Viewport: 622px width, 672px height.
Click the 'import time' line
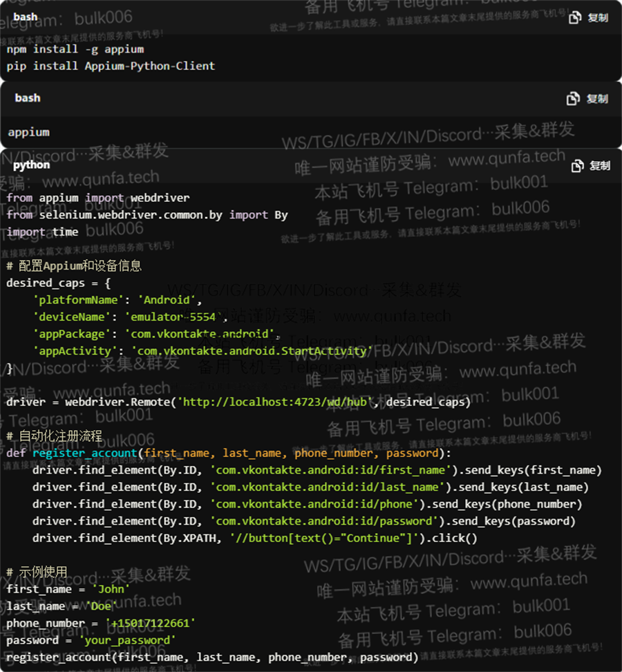[x=42, y=232]
